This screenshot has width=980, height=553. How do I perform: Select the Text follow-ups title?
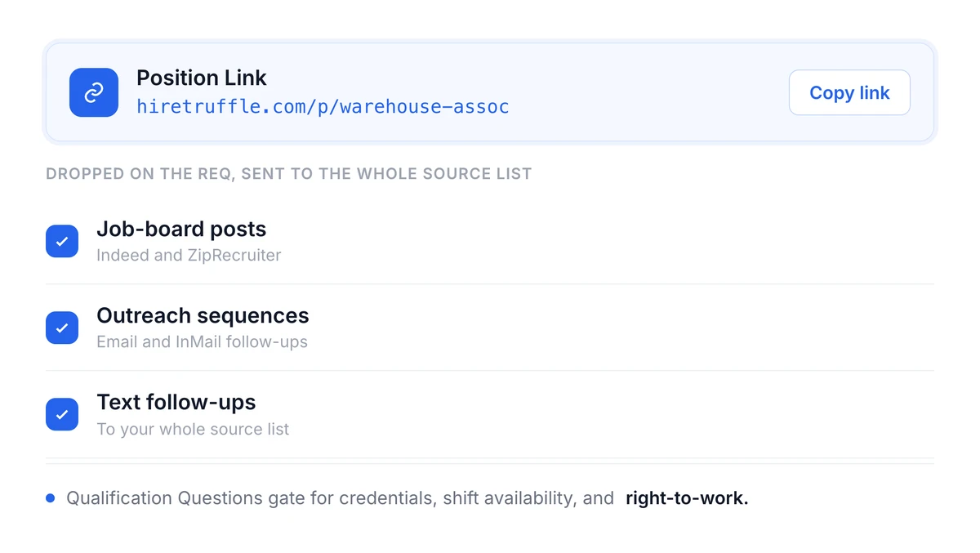click(x=176, y=403)
